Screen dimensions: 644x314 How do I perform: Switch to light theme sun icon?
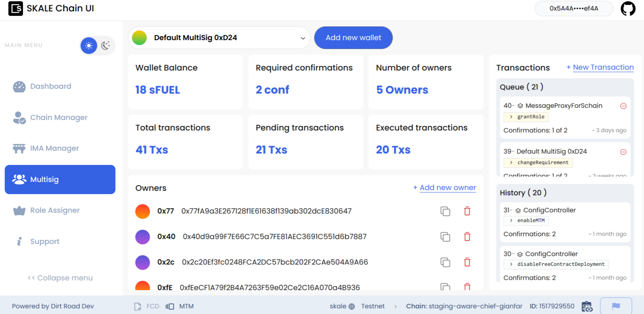(x=89, y=45)
